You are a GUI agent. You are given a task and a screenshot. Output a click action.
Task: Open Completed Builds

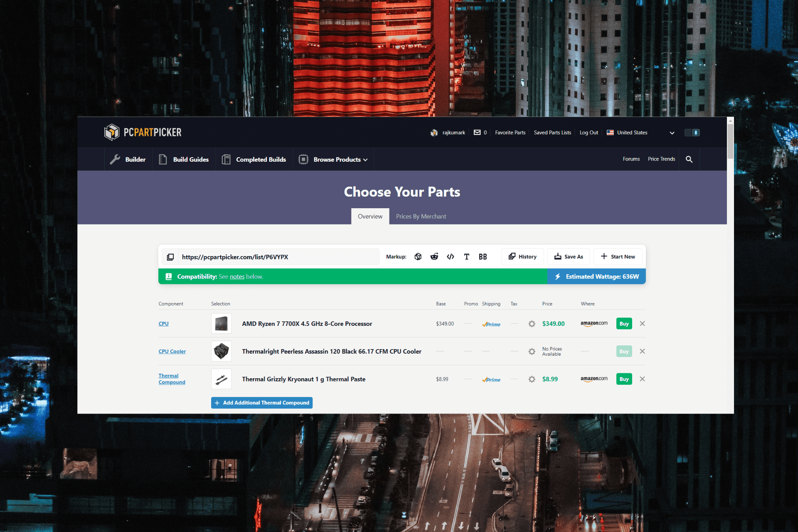(x=254, y=159)
